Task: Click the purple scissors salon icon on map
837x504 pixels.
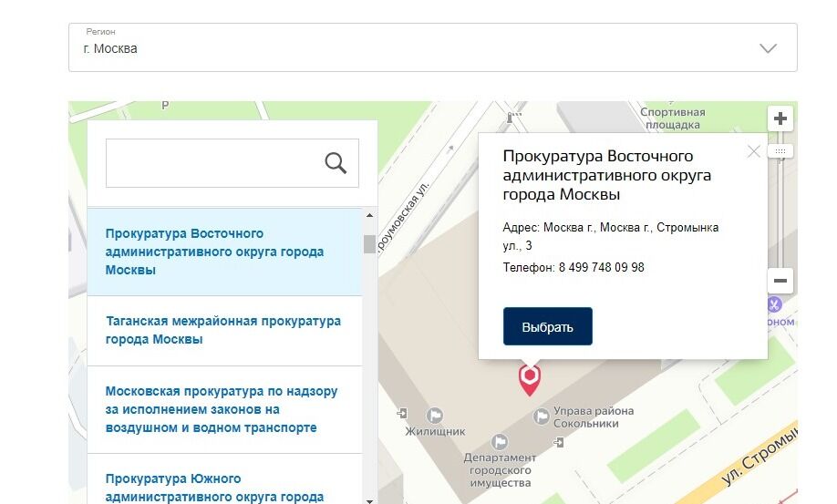Action: 775,304
